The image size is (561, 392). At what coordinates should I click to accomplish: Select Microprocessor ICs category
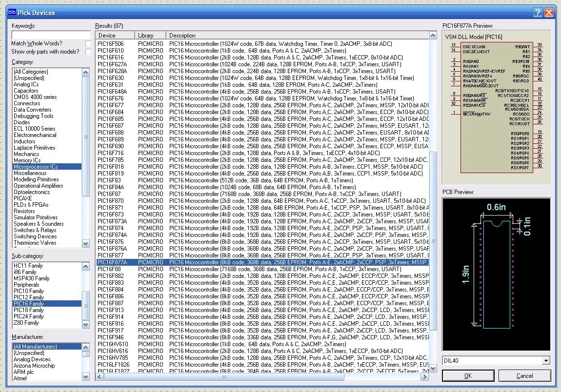click(x=47, y=167)
